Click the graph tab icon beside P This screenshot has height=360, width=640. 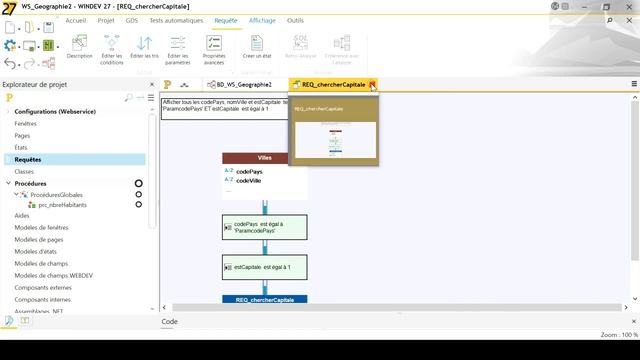pyautogui.click(x=184, y=85)
